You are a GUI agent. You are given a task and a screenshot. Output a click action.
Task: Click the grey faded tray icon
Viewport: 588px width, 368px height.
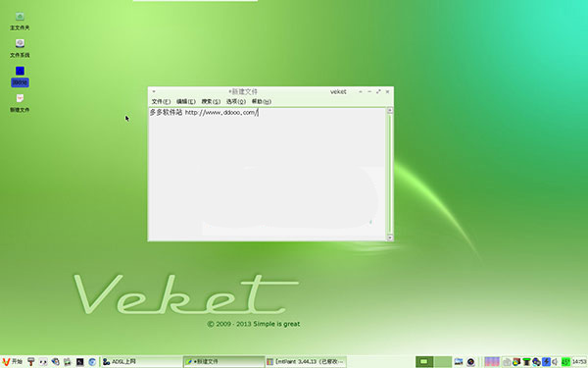pos(507,362)
